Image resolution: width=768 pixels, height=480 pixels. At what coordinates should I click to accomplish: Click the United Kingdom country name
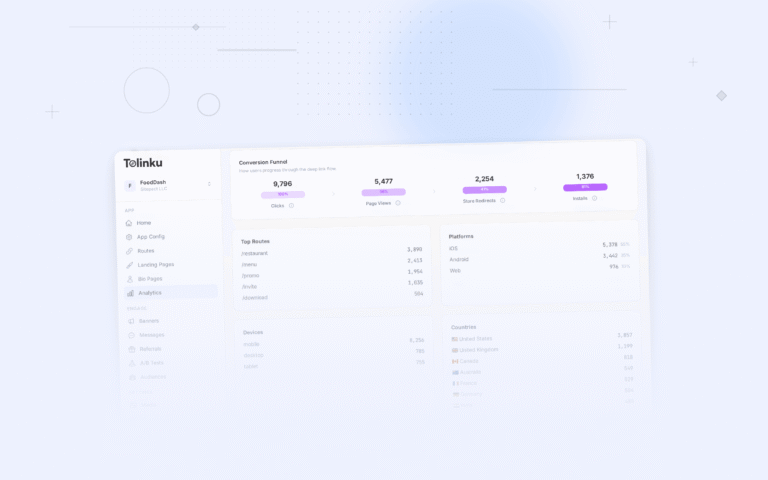pyautogui.click(x=479, y=350)
